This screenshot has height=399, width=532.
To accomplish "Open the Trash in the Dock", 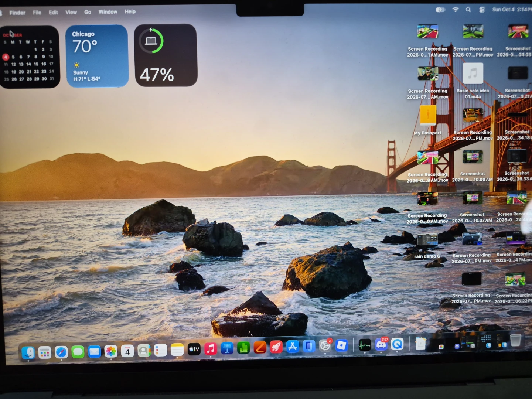I will [x=516, y=340].
